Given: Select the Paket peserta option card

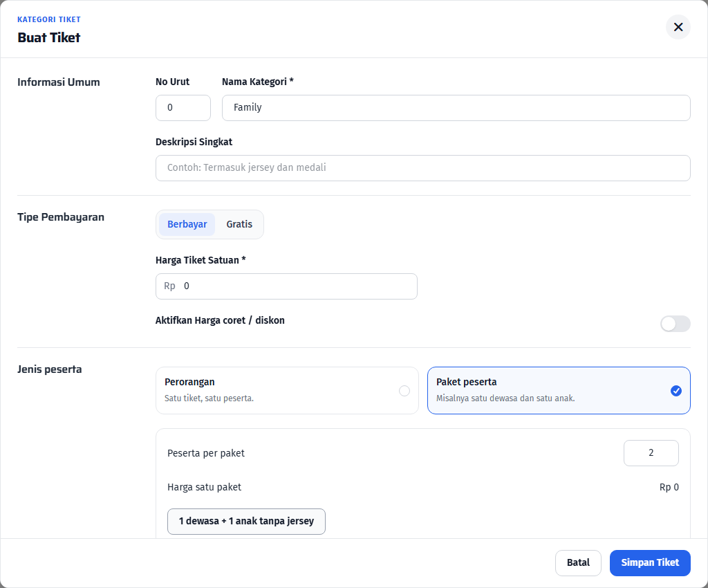Looking at the screenshot, I should pyautogui.click(x=559, y=391).
